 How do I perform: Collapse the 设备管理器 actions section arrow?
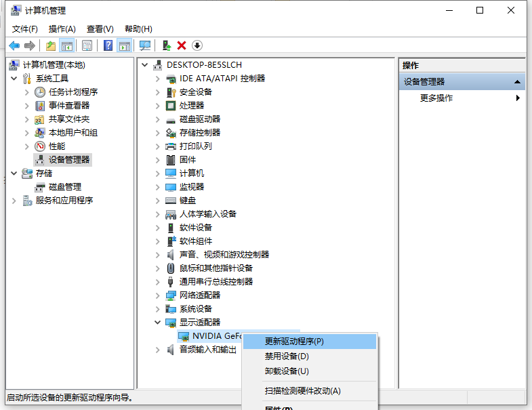[x=518, y=82]
